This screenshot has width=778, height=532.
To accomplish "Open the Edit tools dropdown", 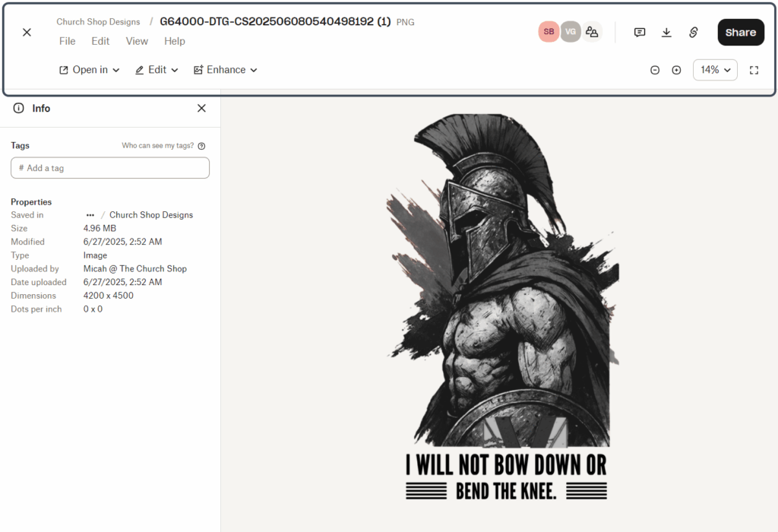I will pos(157,70).
